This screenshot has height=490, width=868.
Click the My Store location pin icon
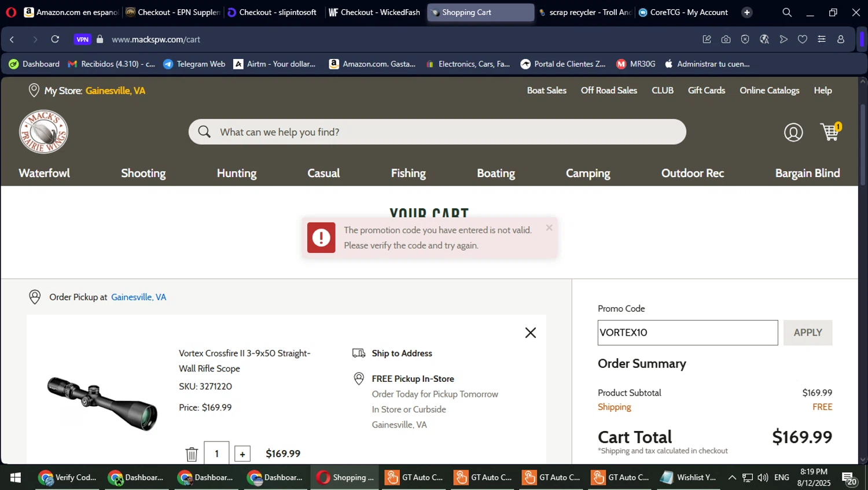pos(34,90)
